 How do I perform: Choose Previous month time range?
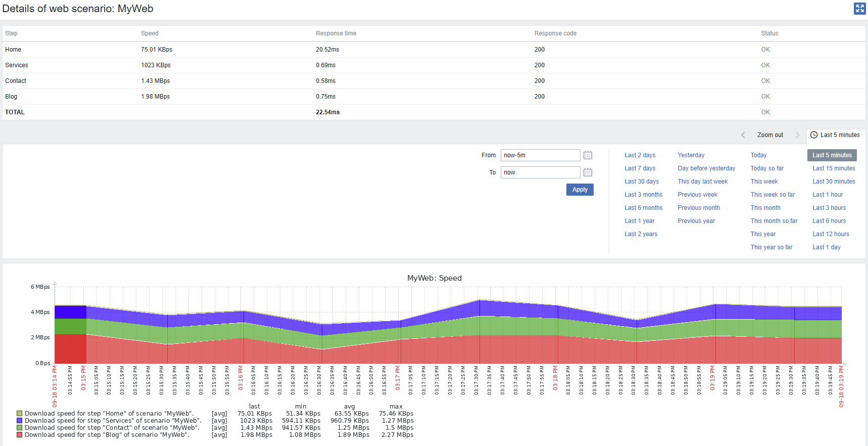[698, 208]
